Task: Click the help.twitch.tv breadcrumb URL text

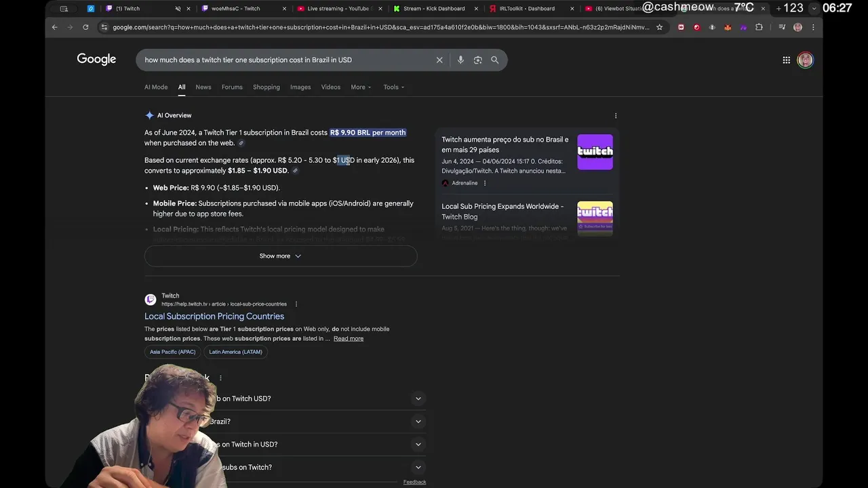Action: point(224,304)
